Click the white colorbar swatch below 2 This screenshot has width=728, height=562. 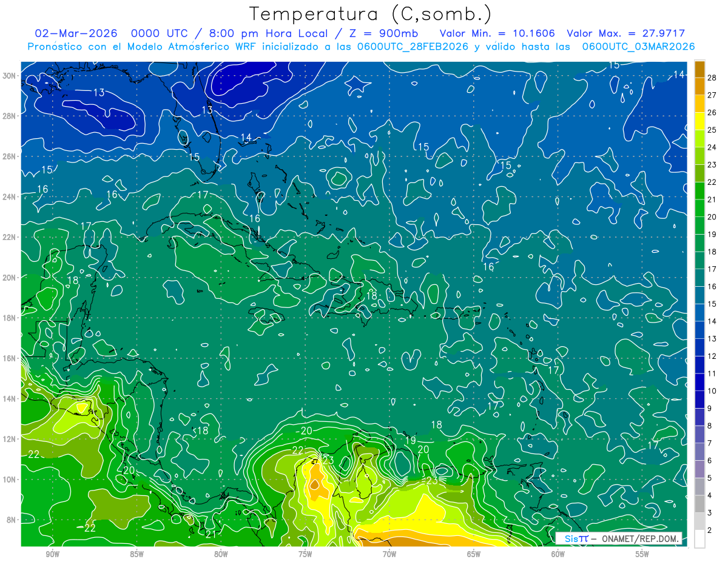tap(699, 539)
